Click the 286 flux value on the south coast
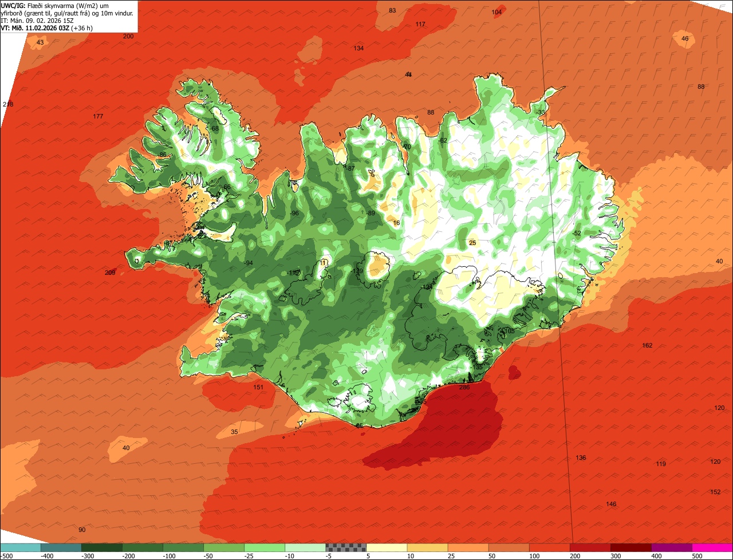 point(464,388)
